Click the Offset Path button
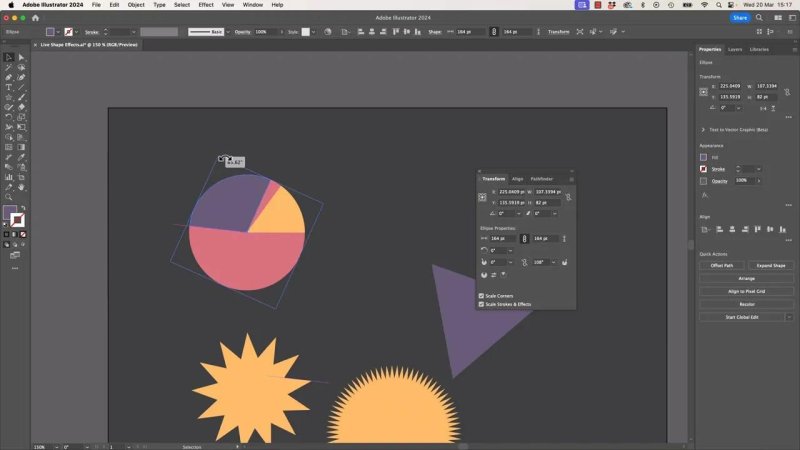Viewport: 800px width, 450px height. coord(721,266)
